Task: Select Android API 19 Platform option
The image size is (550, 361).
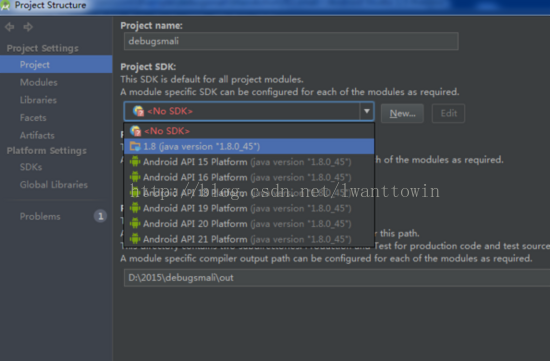Action: [249, 208]
